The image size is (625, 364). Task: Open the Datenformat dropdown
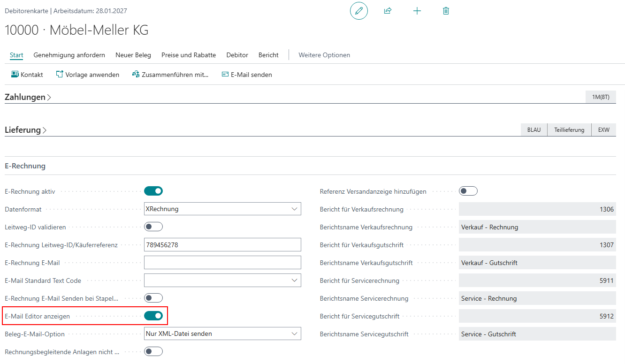[x=222, y=209]
